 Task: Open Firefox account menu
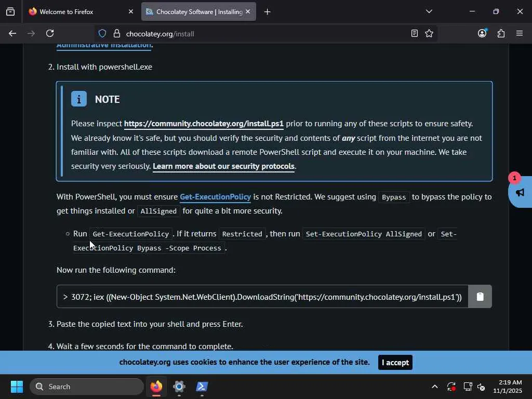482,33
